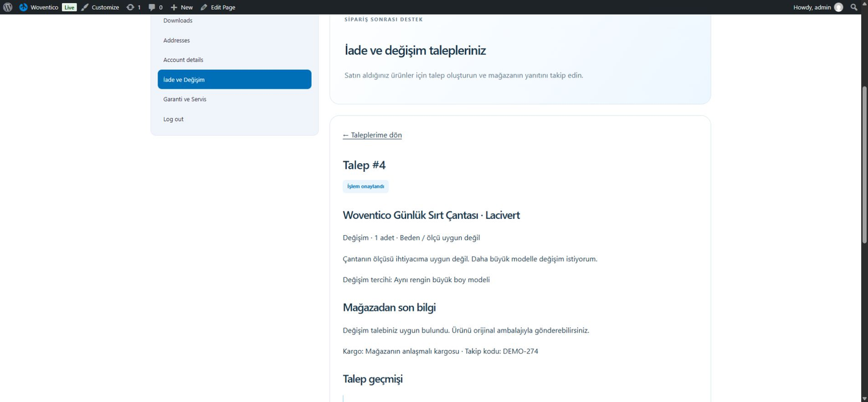Image resolution: width=868 pixels, height=402 pixels.
Task: Click the page vertical scrollbar thumb
Action: point(864,164)
